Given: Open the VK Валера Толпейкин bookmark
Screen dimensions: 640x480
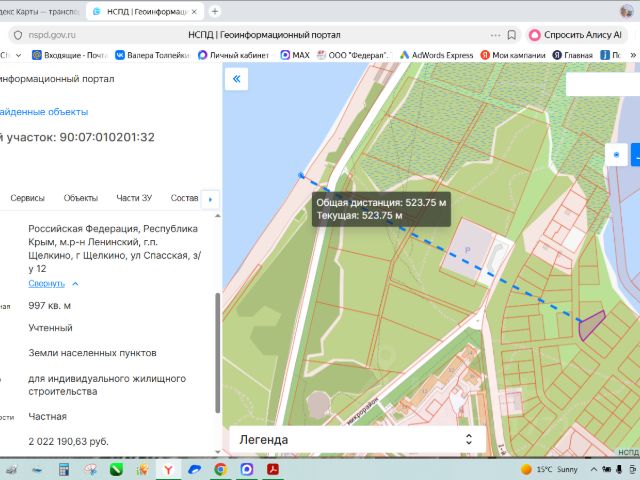Looking at the screenshot, I should (152, 55).
